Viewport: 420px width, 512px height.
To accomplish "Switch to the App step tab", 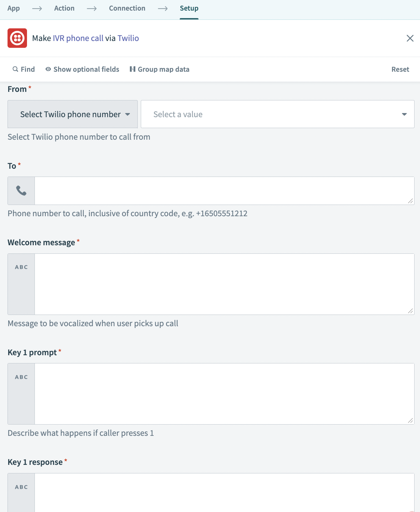I will point(14,8).
